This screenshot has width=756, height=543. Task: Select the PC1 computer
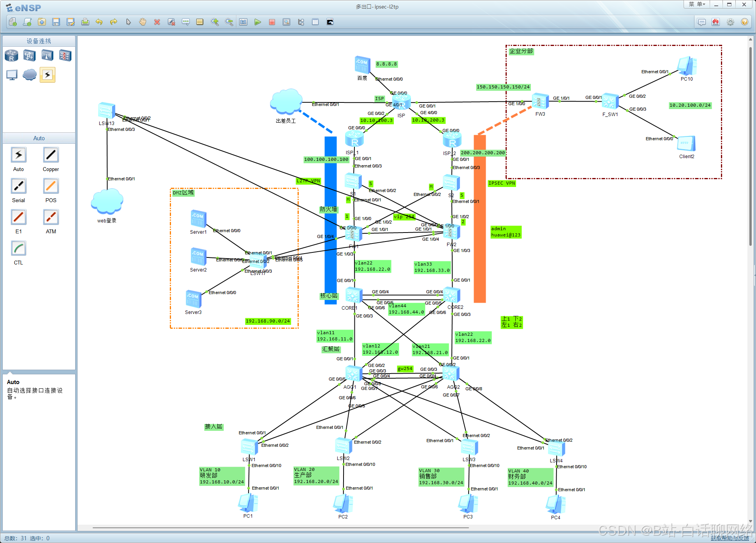[248, 503]
